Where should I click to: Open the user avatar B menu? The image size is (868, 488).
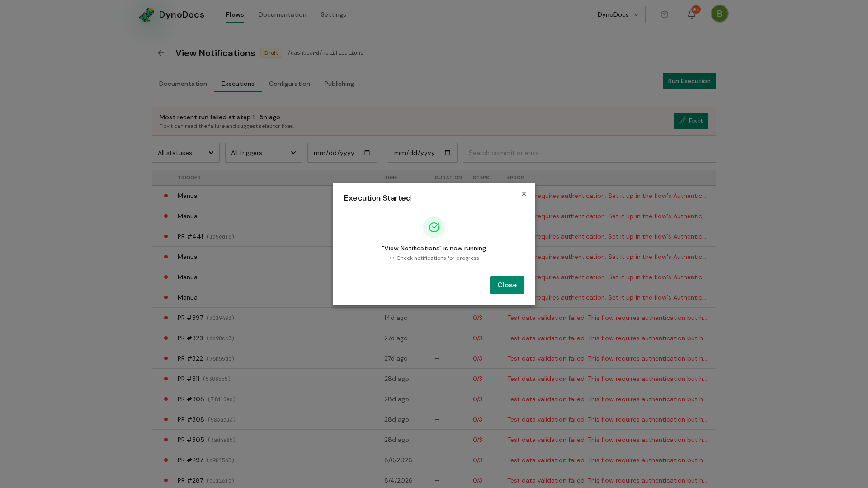point(720,14)
